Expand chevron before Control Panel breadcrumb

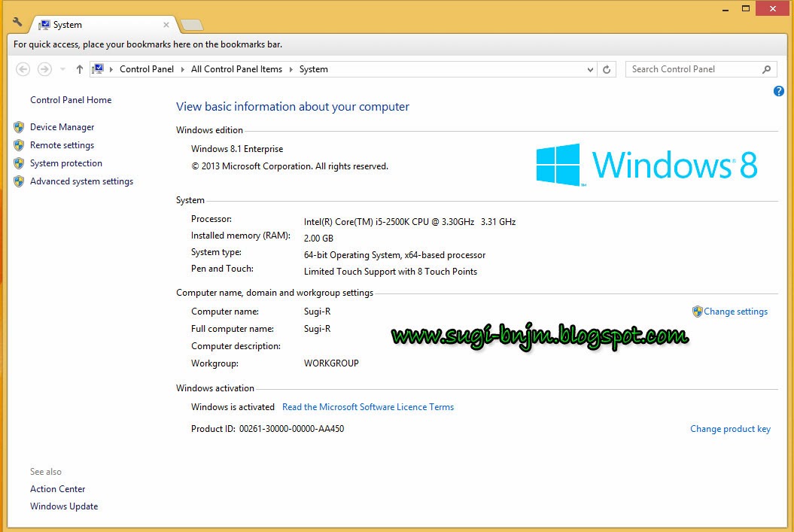coord(111,69)
